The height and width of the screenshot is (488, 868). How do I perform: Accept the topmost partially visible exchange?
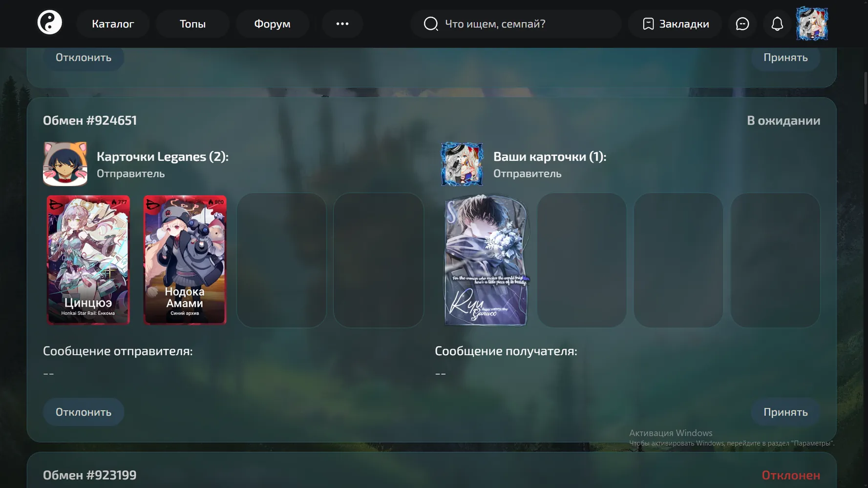[785, 58]
